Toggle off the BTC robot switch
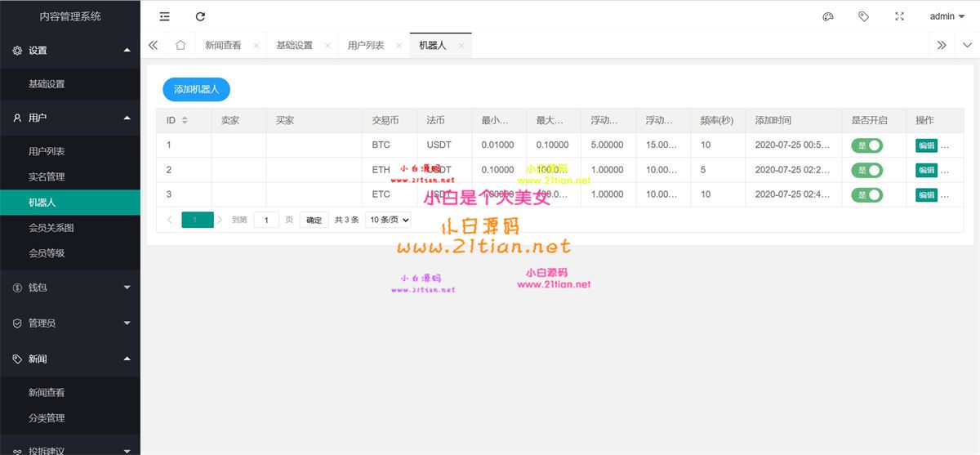980x455 pixels. coord(866,145)
